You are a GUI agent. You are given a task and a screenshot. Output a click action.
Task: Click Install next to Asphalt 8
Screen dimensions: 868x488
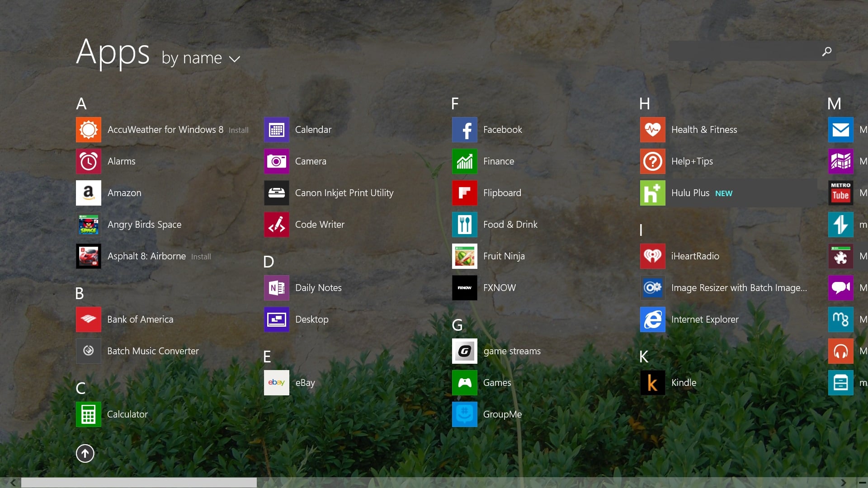pyautogui.click(x=201, y=257)
